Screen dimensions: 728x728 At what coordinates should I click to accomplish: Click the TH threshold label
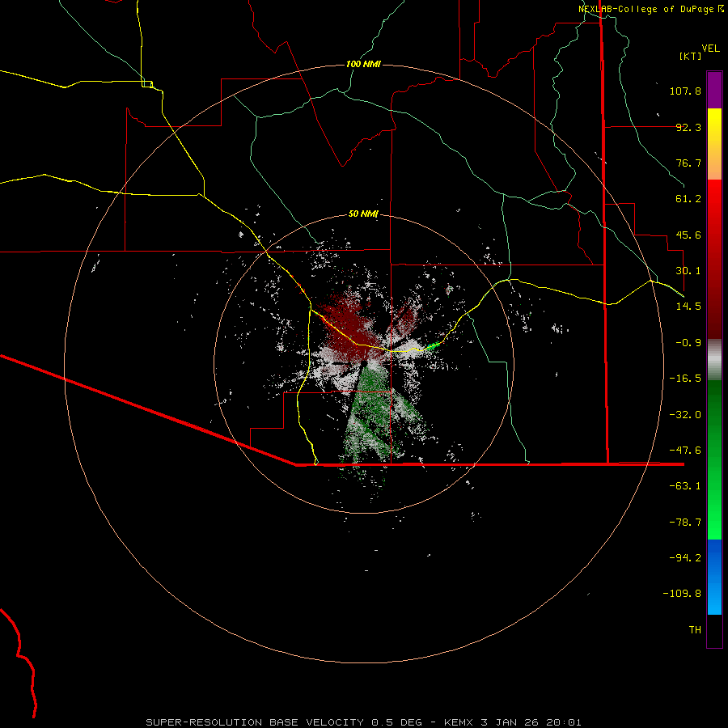tap(695, 630)
